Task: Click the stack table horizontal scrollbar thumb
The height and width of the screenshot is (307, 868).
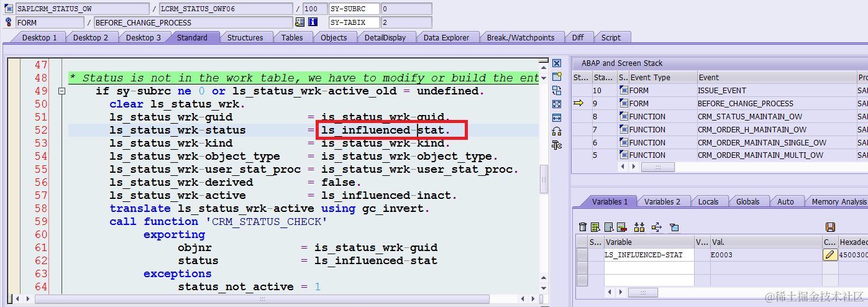Action: point(657,167)
